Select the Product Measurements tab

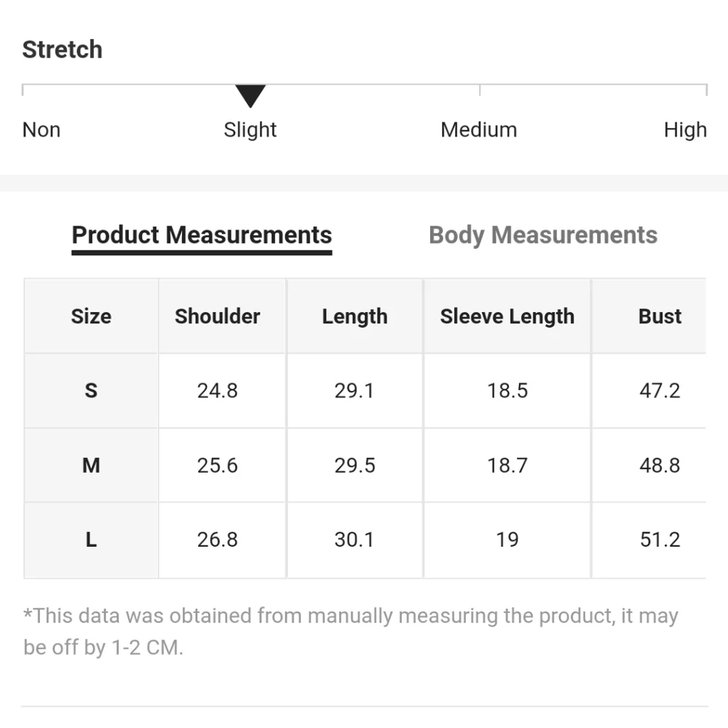pos(202,235)
